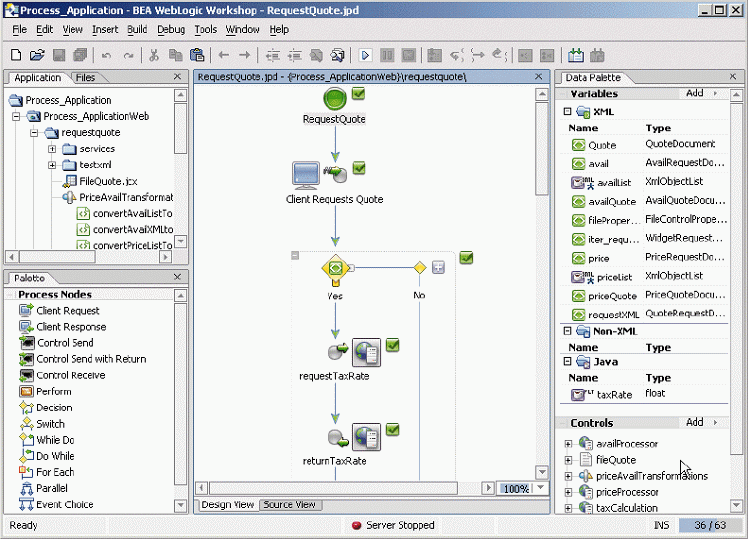Click the design canvas vertical scrollbar thumb
This screenshot has height=539, width=748.
click(542, 148)
